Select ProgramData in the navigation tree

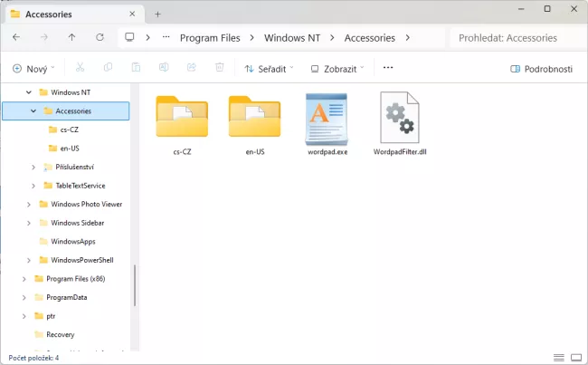tap(67, 297)
